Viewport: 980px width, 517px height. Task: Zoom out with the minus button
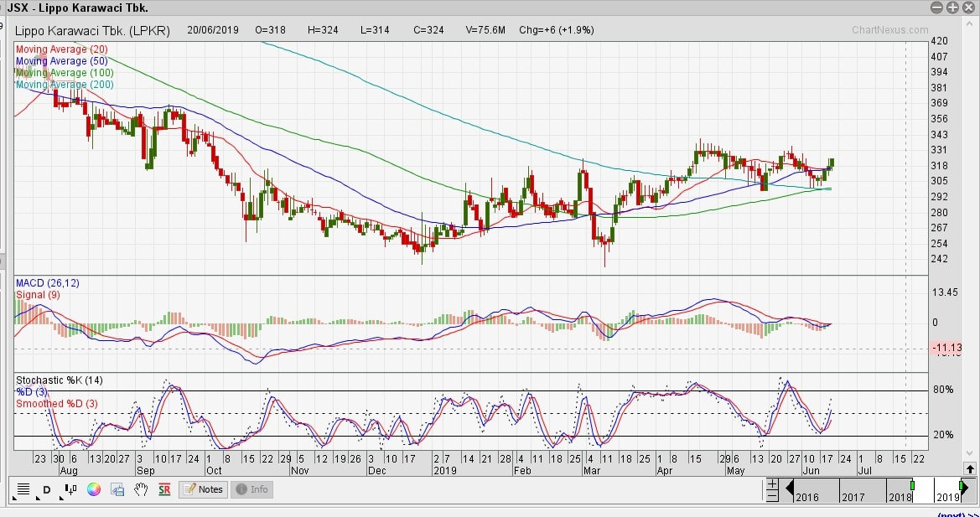tap(772, 496)
